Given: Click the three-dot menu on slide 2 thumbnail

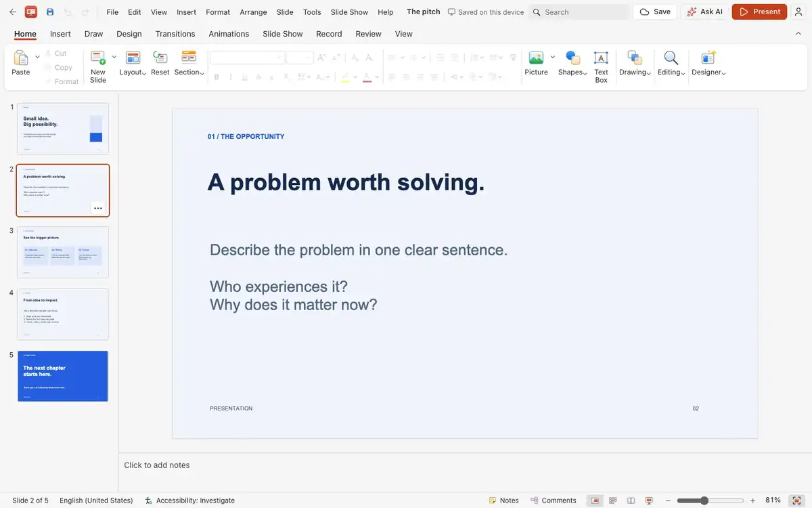Looking at the screenshot, I should pyautogui.click(x=98, y=208).
